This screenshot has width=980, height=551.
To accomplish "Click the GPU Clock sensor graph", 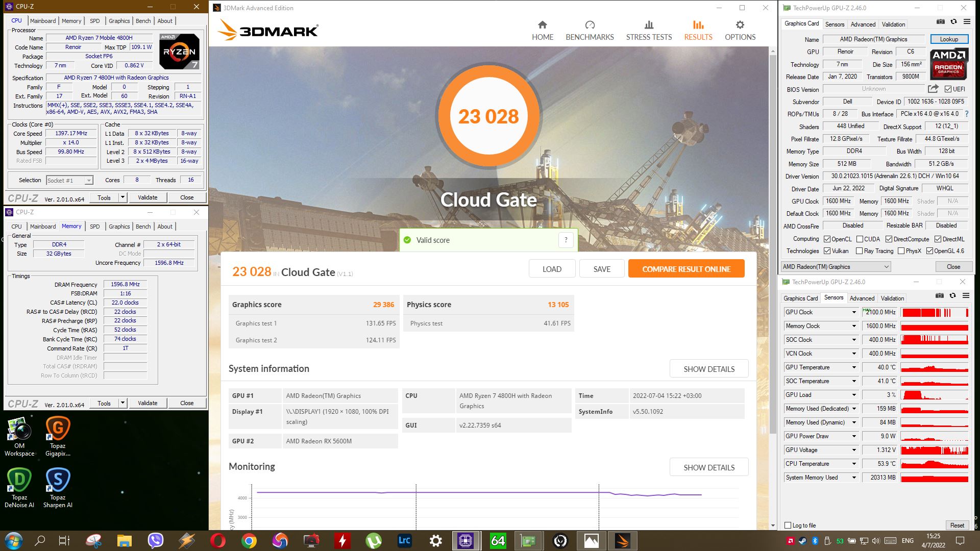I will (935, 312).
